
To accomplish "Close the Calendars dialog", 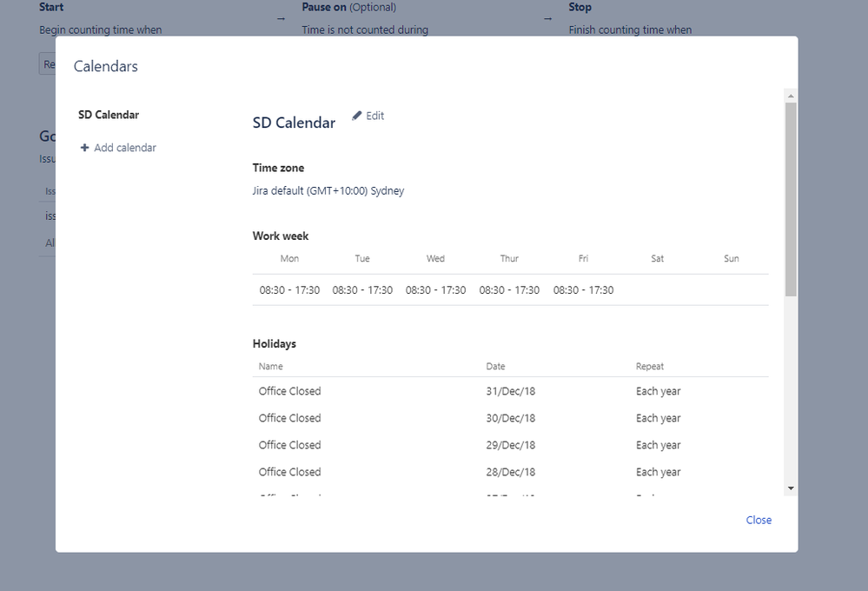I will 759,520.
